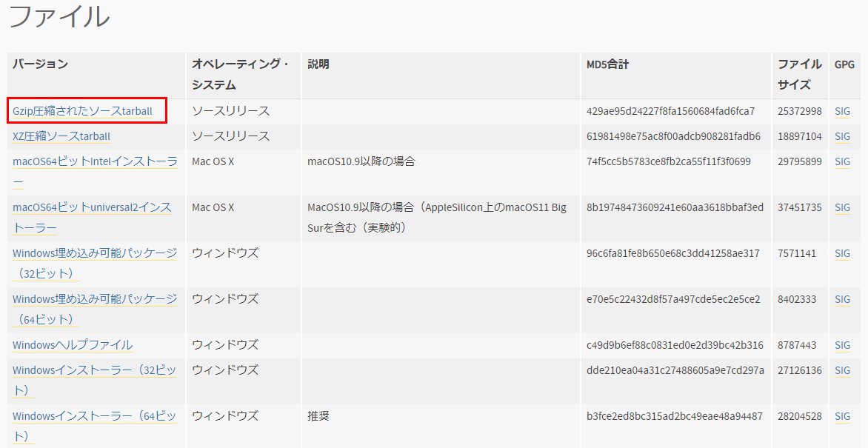The image size is (868, 448).
Task: Open SIG link for macOS Intel installer row
Action: pos(842,161)
